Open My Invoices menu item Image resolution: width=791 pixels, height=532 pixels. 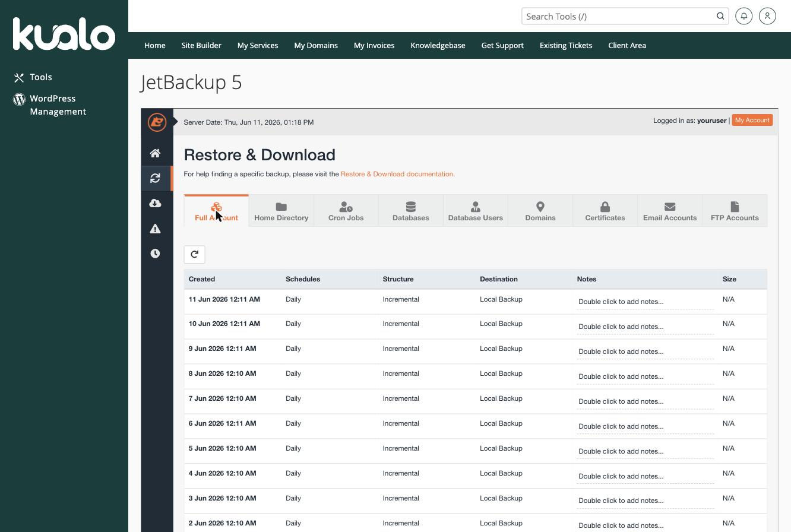[374, 45]
